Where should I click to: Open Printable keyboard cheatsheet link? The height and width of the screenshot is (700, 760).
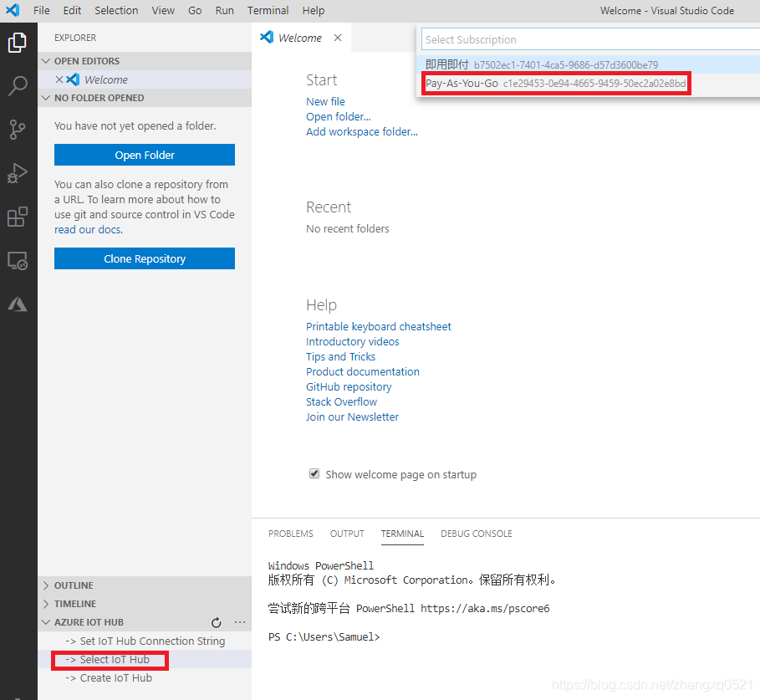pyautogui.click(x=378, y=327)
